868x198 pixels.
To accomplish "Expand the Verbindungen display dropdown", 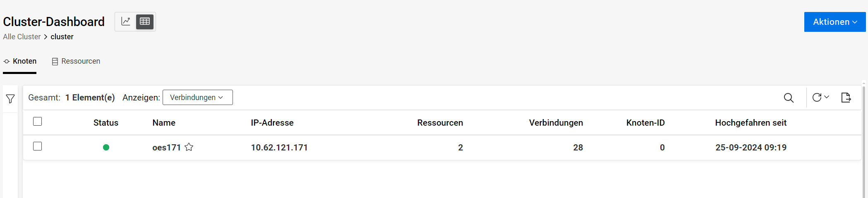I will (x=197, y=98).
